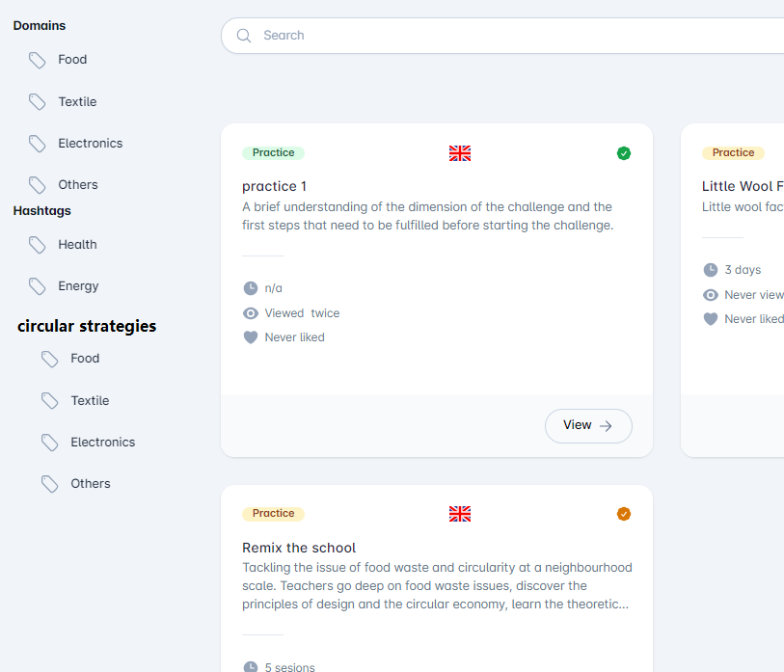This screenshot has height=672, width=784.
Task: Click the tag icon beside Energy hashtag
Action: [x=38, y=286]
